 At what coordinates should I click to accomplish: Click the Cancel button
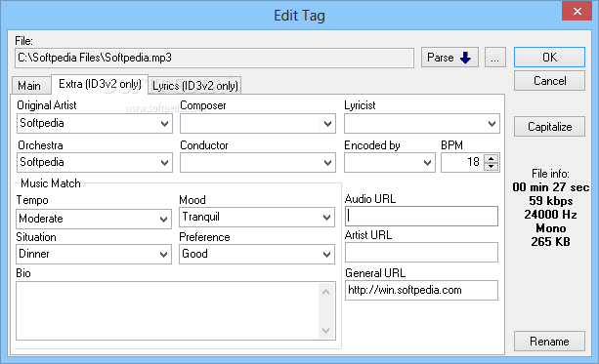coord(549,80)
